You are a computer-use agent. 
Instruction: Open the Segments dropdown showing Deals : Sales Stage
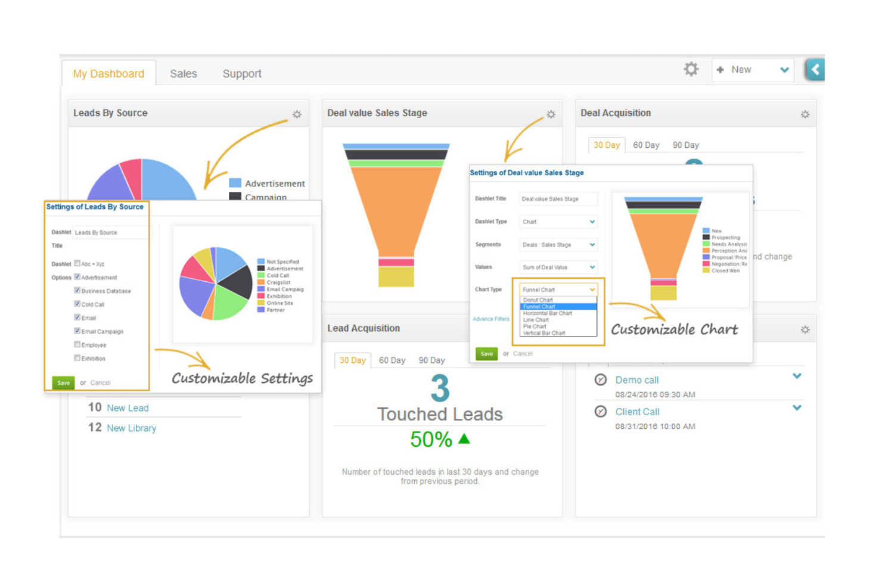[592, 244]
